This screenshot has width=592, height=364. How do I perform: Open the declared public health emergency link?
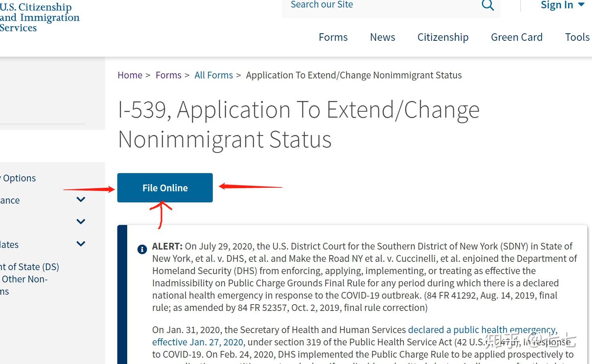(482, 330)
